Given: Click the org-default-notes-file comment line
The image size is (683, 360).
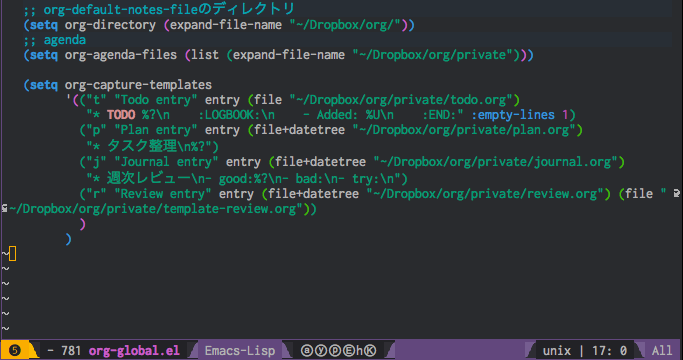Looking at the screenshot, I should coord(159,9).
